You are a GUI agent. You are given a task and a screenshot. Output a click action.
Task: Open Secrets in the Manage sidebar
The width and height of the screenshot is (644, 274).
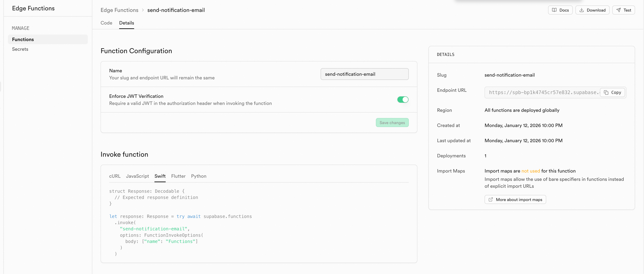20,49
